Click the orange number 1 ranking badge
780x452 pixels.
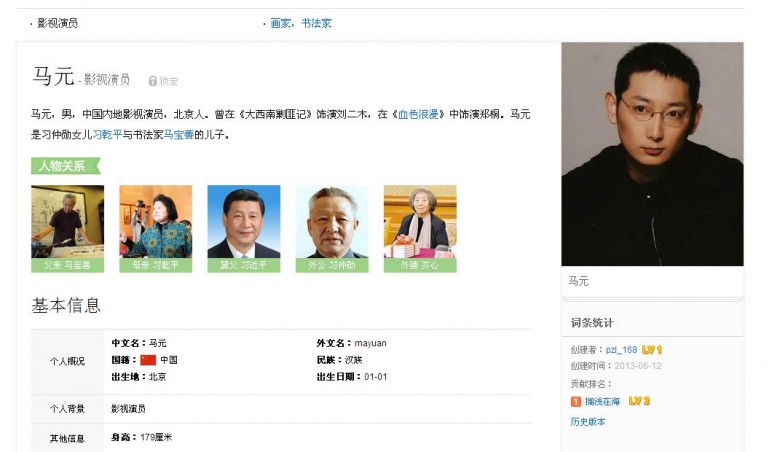coord(576,402)
